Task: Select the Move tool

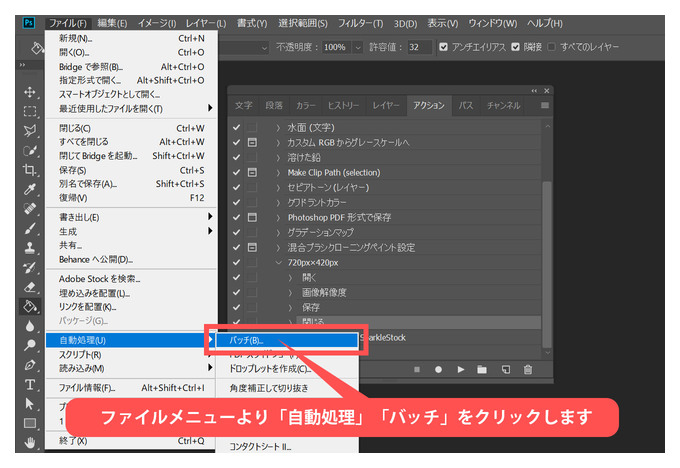Action: (29, 92)
